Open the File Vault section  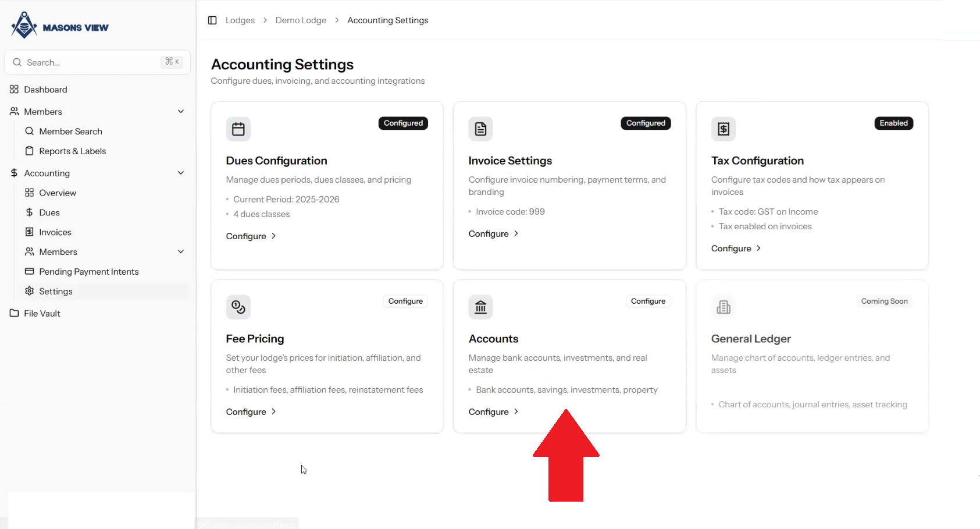(42, 314)
